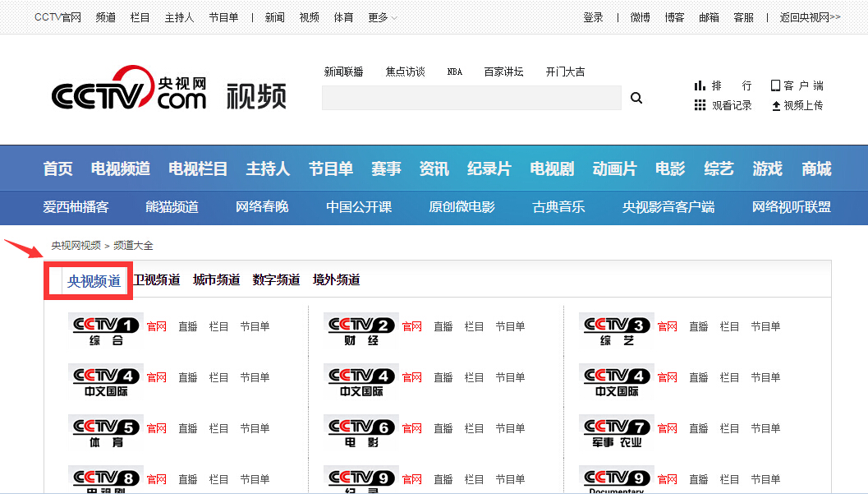
Task: Click 央视网视频 in the breadcrumb
Action: tap(76, 245)
